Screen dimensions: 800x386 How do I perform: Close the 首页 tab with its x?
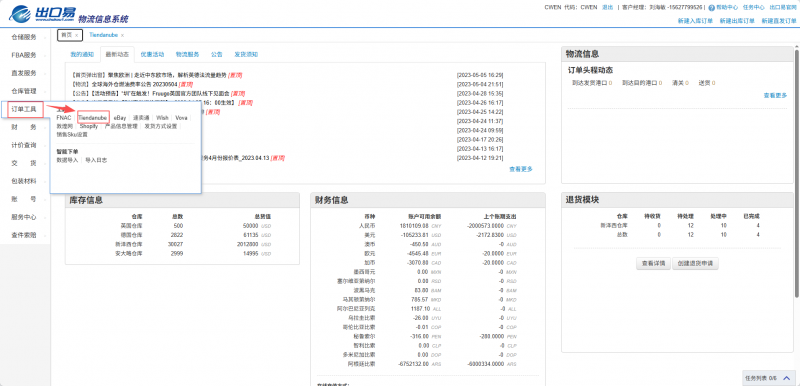pyautogui.click(x=76, y=35)
